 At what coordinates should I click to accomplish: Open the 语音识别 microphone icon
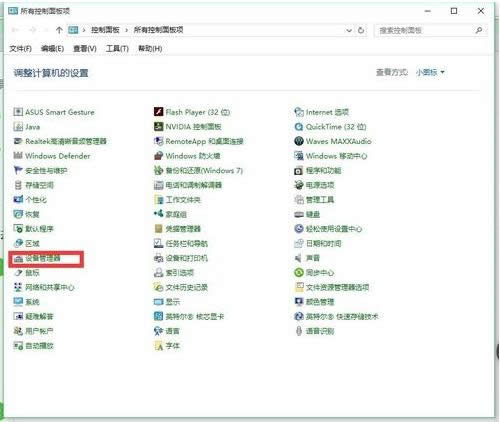[299, 331]
